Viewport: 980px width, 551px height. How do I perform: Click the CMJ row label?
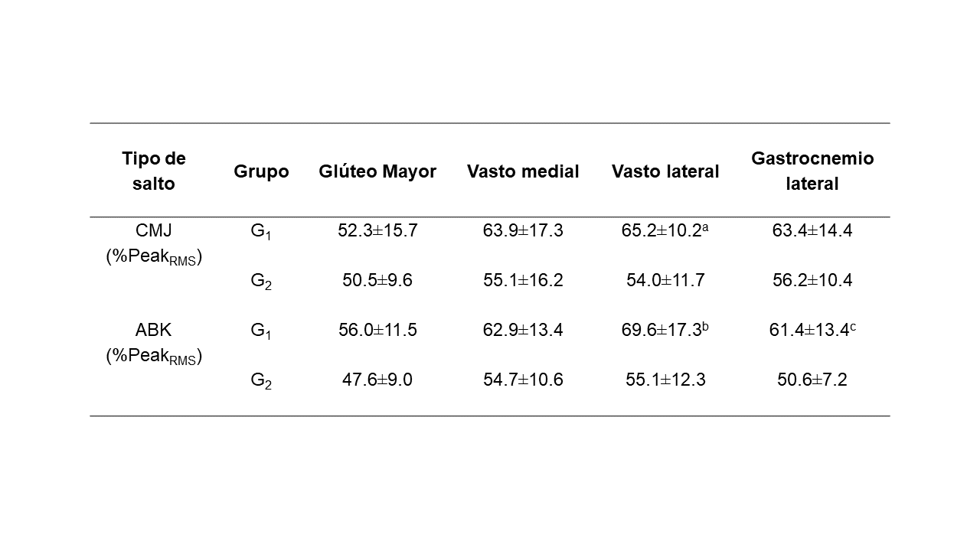(154, 243)
